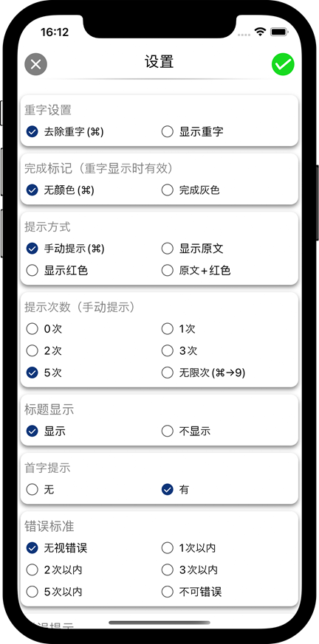Select 无 under 首字提示
The height and width of the screenshot is (644, 319).
tap(41, 490)
